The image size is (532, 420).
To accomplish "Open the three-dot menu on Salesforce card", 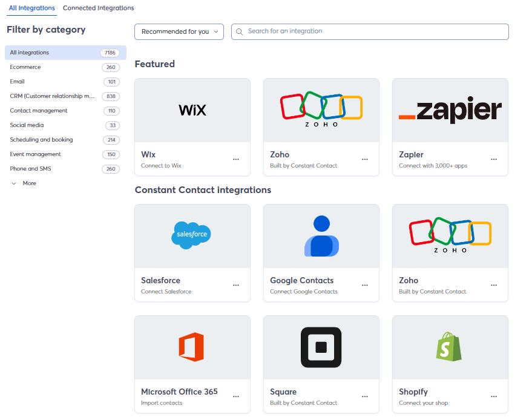I will point(236,285).
